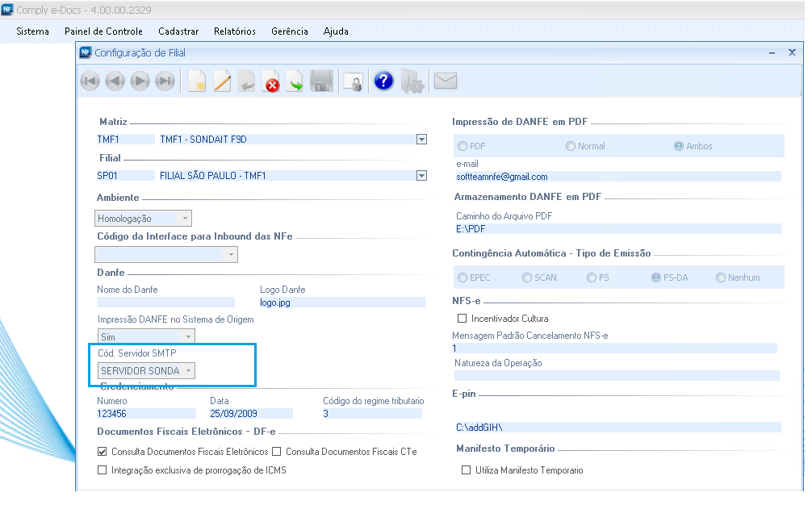Click the green arrow document icon
The height and width of the screenshot is (505, 812).
(x=295, y=81)
